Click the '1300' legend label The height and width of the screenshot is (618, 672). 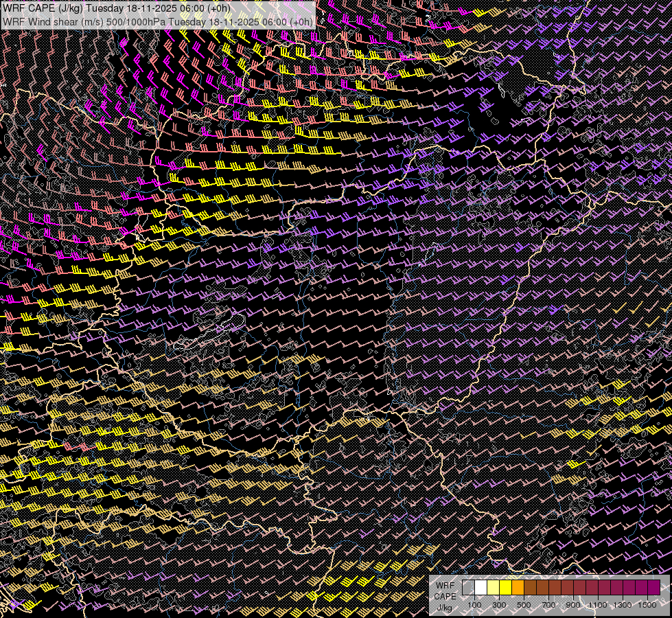coord(623,605)
